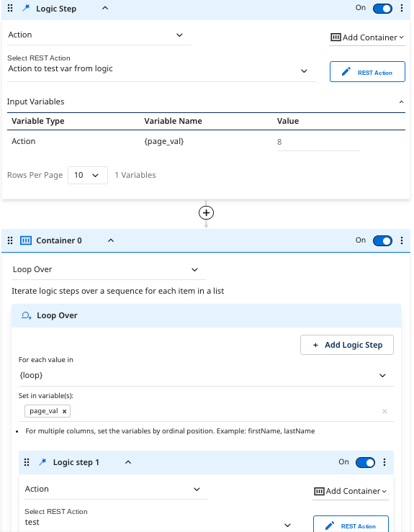This screenshot has height=532, width=414.
Task: Click the drag handle of Logic Step
Action: coord(10,8)
